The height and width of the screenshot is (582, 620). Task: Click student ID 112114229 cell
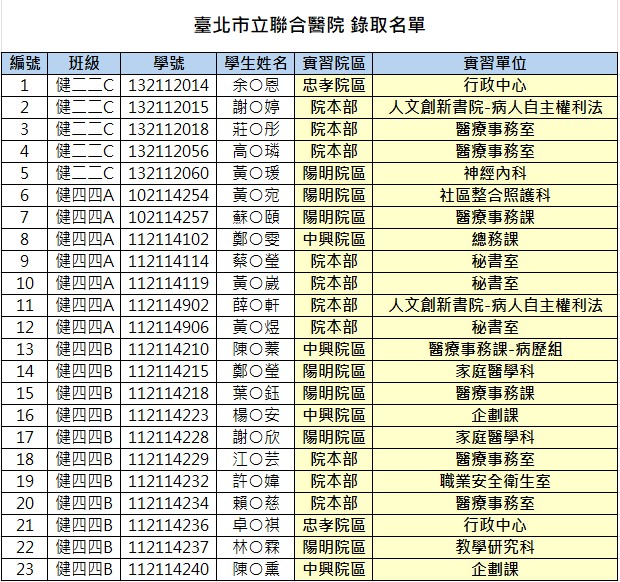point(169,459)
